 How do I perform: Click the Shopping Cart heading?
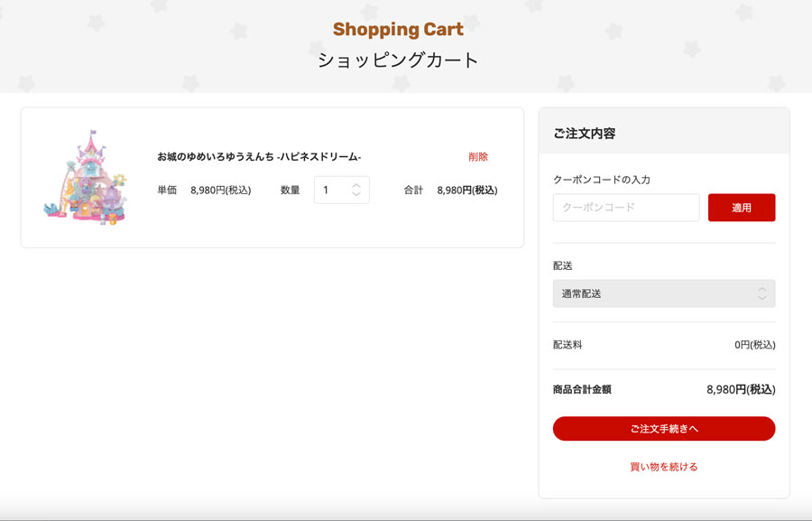[x=398, y=29]
